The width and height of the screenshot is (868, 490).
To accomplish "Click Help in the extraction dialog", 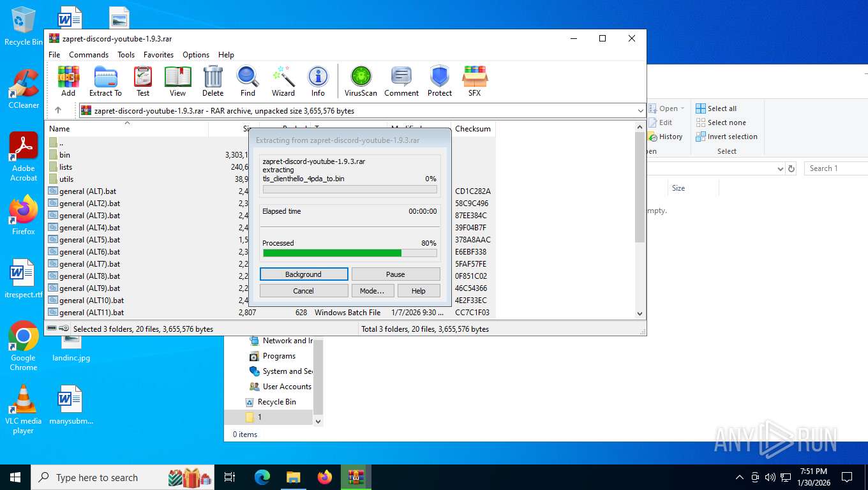I will (419, 291).
